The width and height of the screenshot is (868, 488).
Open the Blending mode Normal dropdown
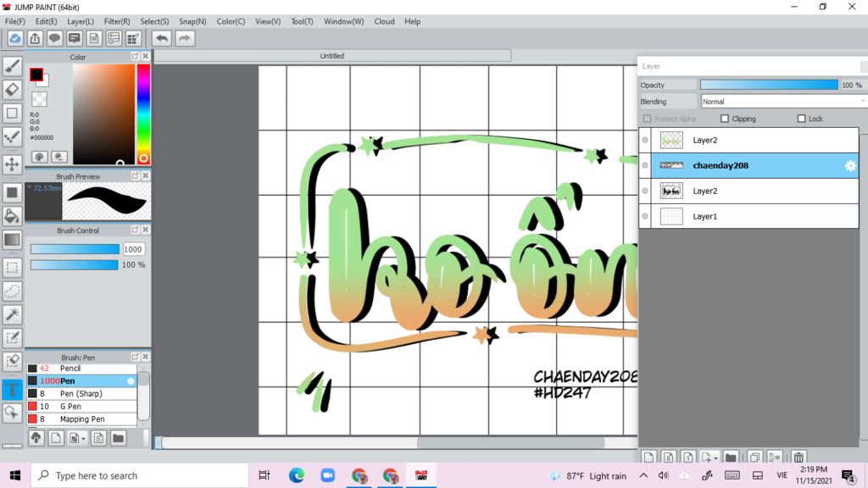(x=782, y=102)
